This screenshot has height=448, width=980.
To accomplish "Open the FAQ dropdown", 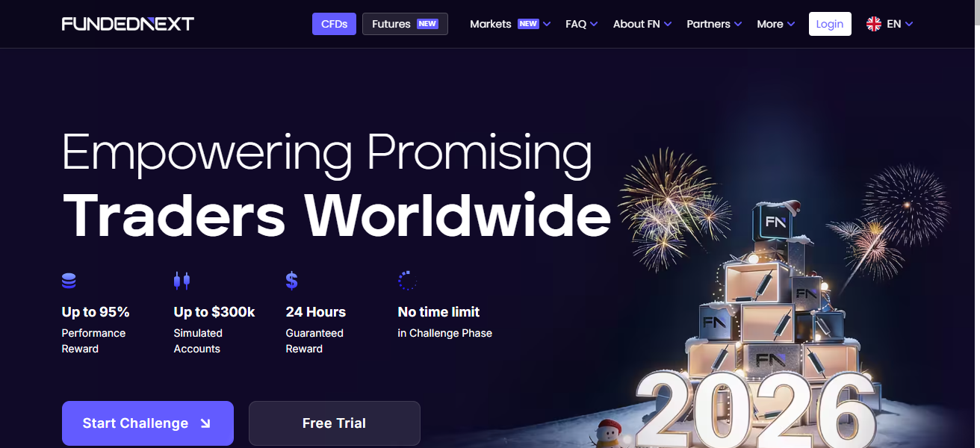I will tap(582, 24).
